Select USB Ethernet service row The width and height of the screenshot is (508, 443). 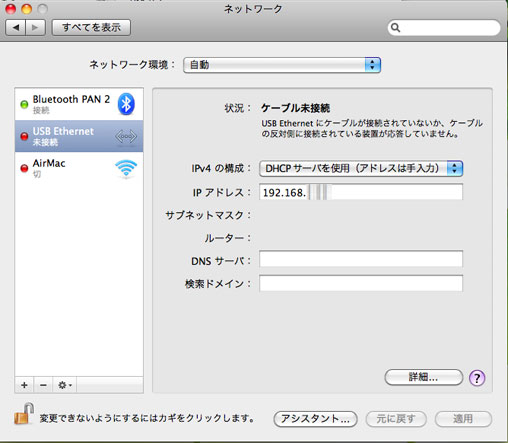pos(79,136)
